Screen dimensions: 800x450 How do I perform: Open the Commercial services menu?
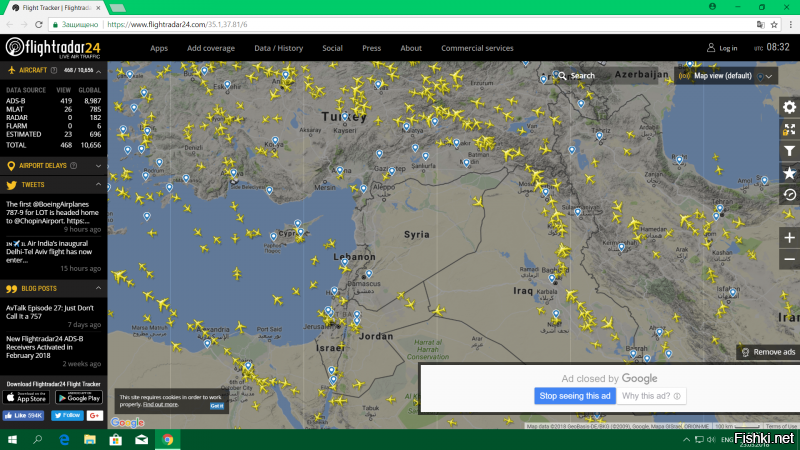coord(477,48)
